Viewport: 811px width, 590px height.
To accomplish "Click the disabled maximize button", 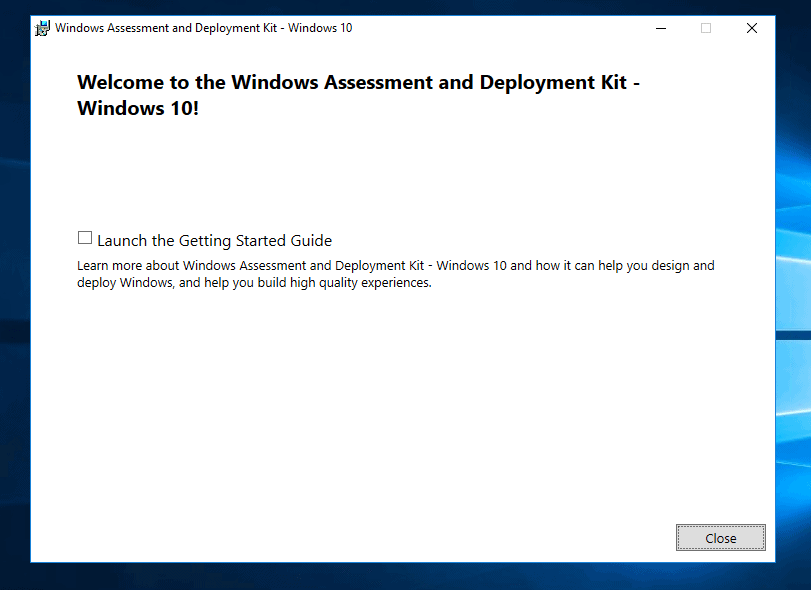I will (706, 28).
